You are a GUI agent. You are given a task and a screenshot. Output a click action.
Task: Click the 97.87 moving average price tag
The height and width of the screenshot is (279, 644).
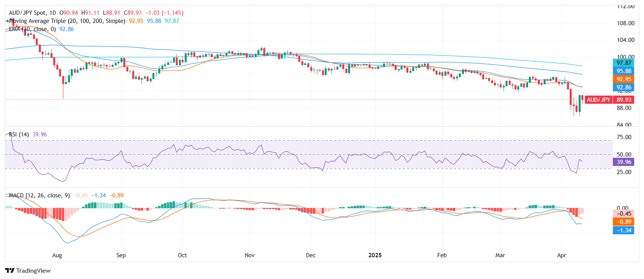(623, 63)
